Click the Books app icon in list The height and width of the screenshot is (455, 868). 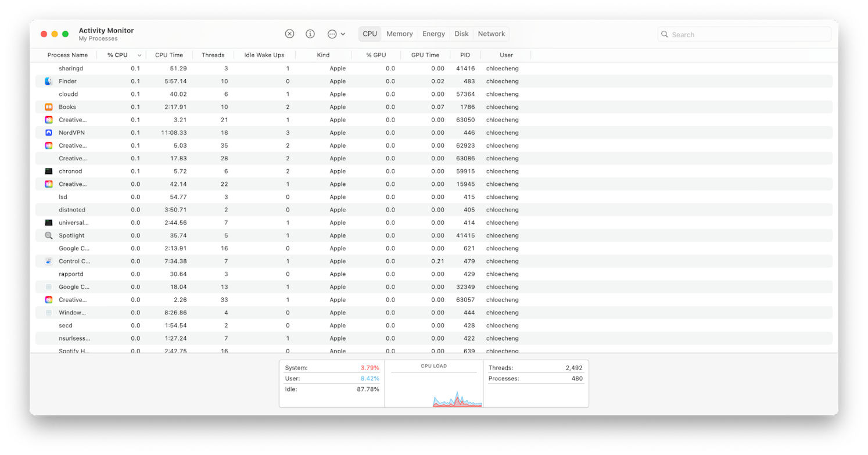tap(49, 107)
